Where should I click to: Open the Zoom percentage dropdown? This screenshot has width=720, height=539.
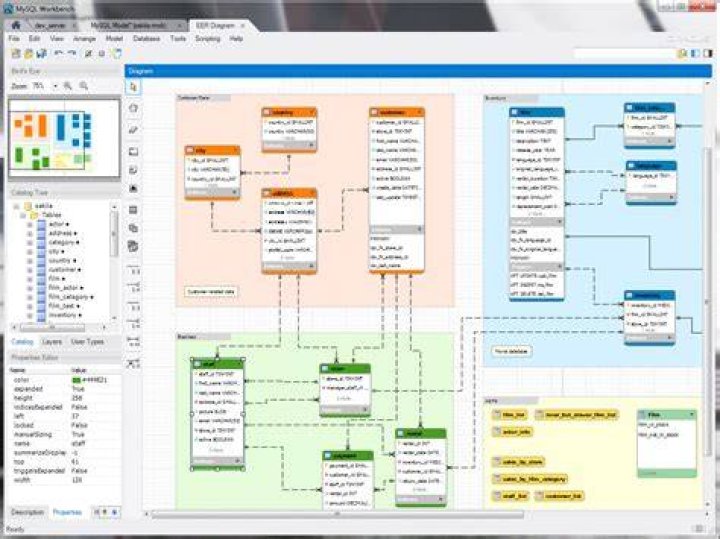[x=56, y=86]
